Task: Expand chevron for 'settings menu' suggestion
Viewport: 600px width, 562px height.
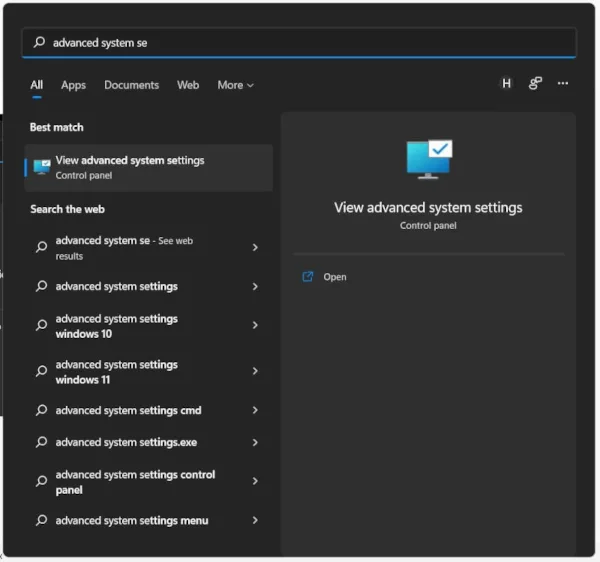Action: coord(255,520)
